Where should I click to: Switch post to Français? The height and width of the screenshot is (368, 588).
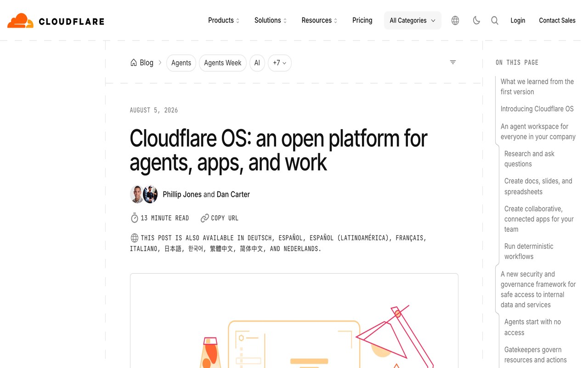coord(410,238)
